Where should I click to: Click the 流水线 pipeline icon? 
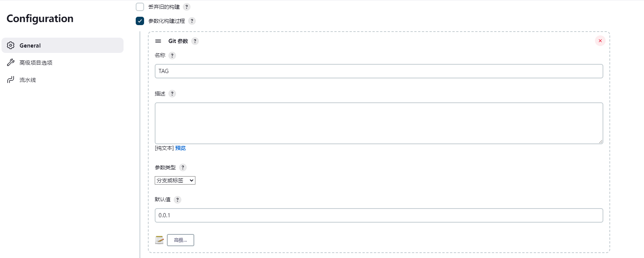pos(11,80)
